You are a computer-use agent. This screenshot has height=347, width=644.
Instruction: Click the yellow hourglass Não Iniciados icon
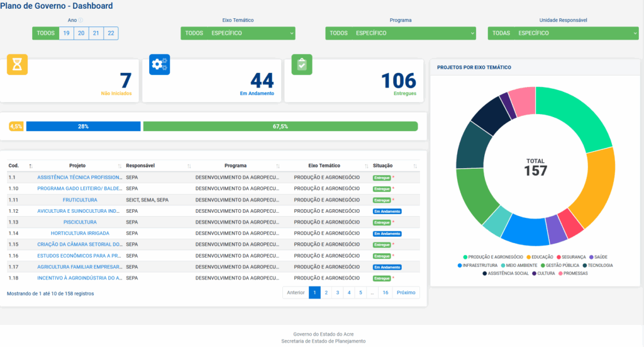click(17, 65)
